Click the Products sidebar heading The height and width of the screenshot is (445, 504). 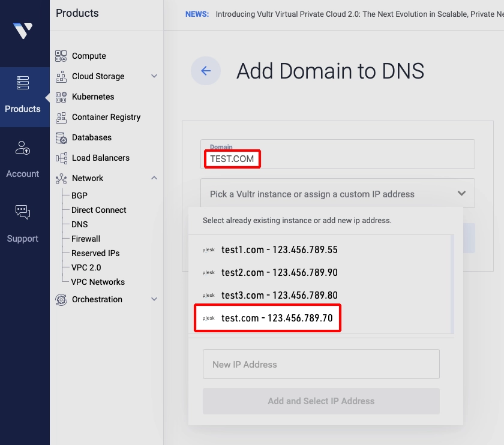click(77, 13)
